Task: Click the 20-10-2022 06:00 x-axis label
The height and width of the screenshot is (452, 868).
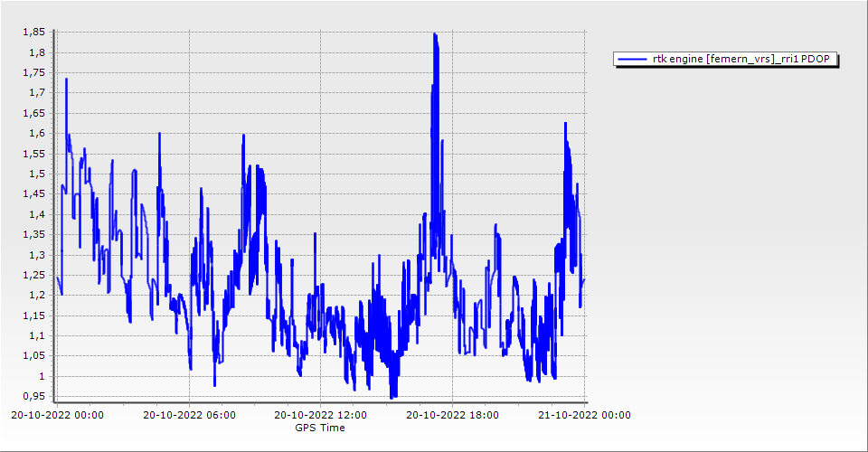Action: click(190, 416)
